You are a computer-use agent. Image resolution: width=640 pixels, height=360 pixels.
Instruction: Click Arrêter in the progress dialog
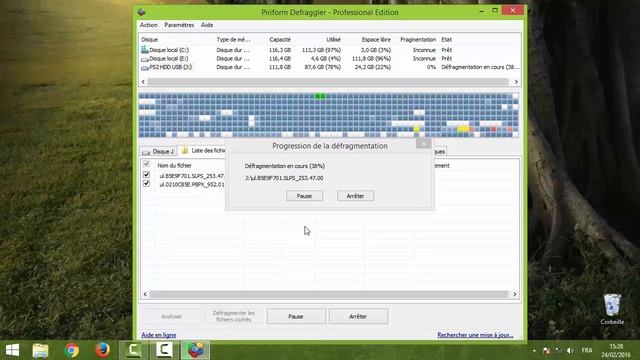pyautogui.click(x=355, y=196)
